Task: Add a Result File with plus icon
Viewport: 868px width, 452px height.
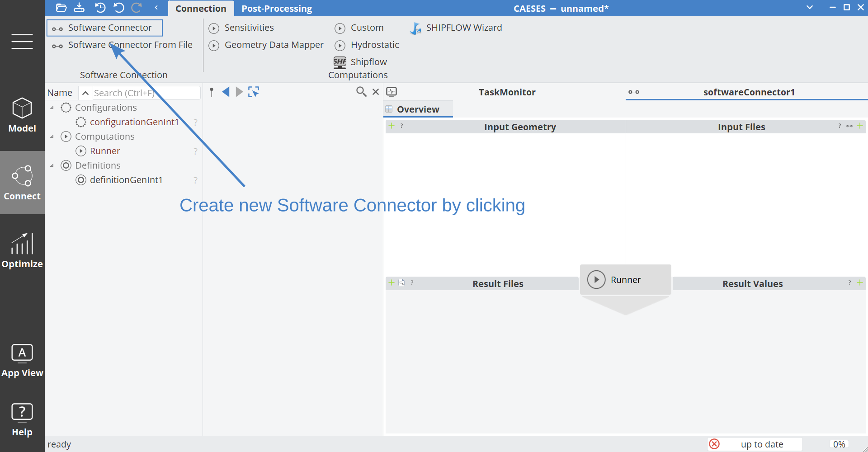Action: [x=392, y=283]
